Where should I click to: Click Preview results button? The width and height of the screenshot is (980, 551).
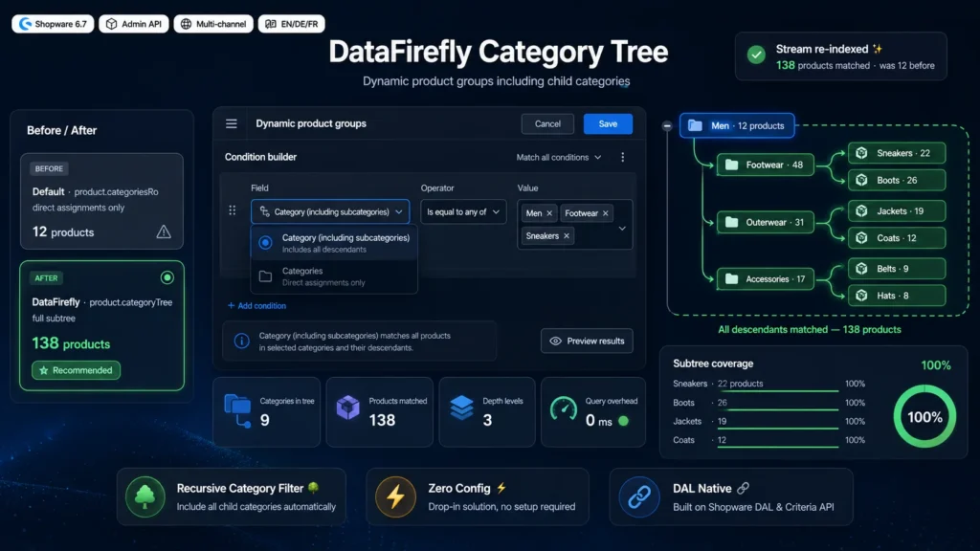587,342
